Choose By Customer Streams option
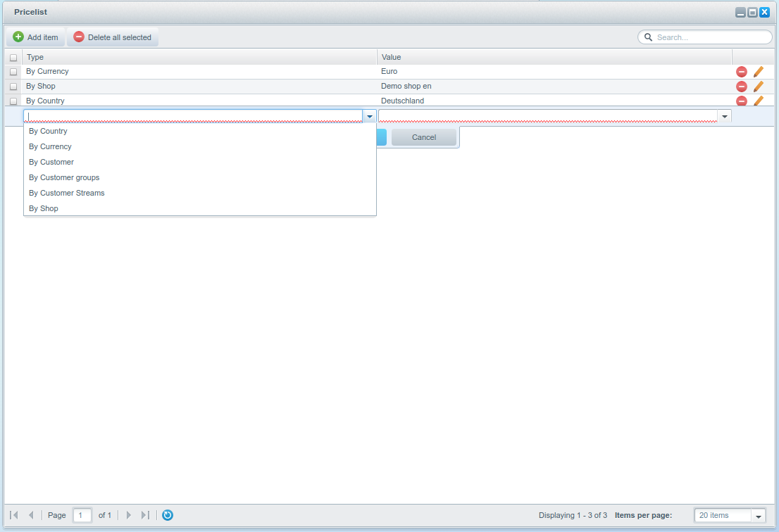 click(x=67, y=193)
